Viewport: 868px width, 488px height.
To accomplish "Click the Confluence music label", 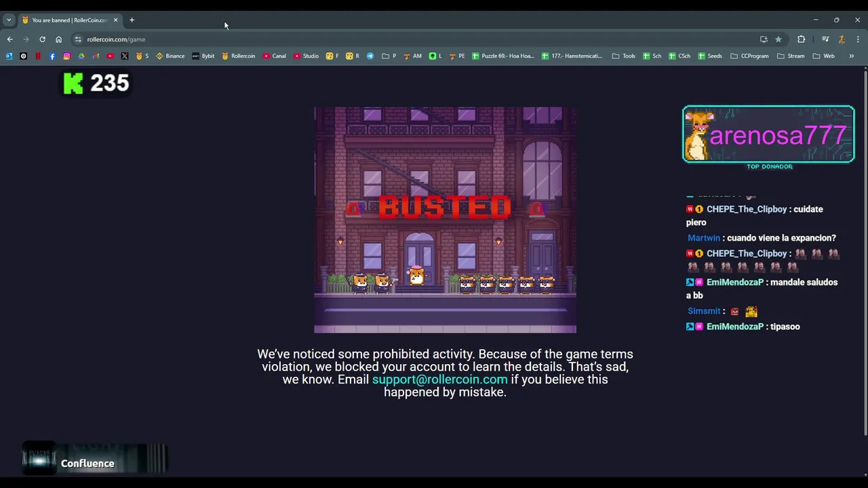I will (x=87, y=464).
